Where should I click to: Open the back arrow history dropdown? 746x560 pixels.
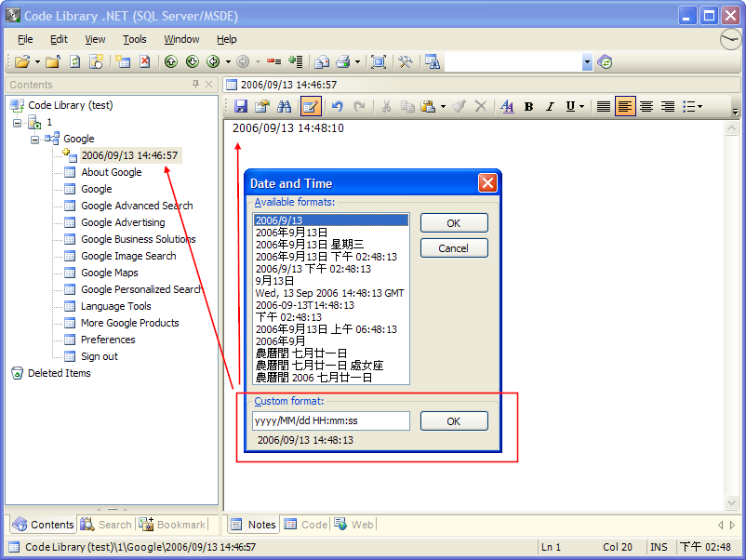[x=229, y=61]
